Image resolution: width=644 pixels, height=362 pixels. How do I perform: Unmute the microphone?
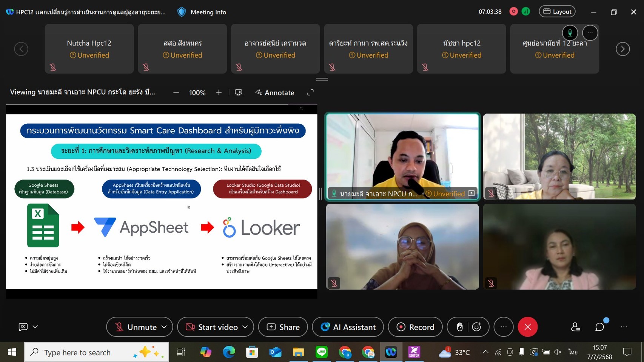136,327
